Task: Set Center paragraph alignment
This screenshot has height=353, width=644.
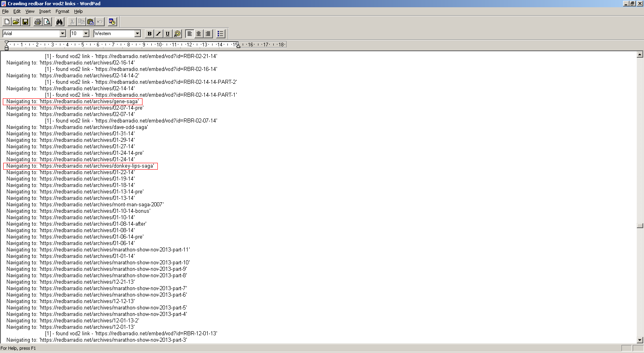Action: coord(199,33)
